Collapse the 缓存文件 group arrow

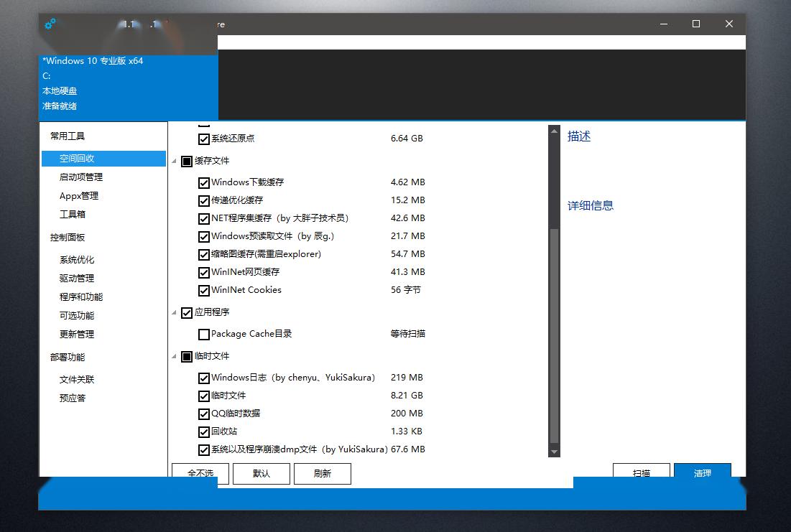[x=175, y=161]
